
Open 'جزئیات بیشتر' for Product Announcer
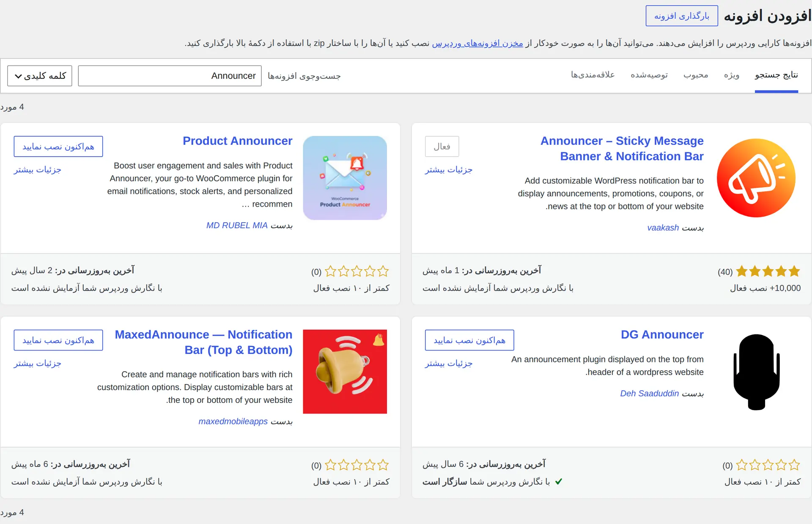click(x=38, y=170)
